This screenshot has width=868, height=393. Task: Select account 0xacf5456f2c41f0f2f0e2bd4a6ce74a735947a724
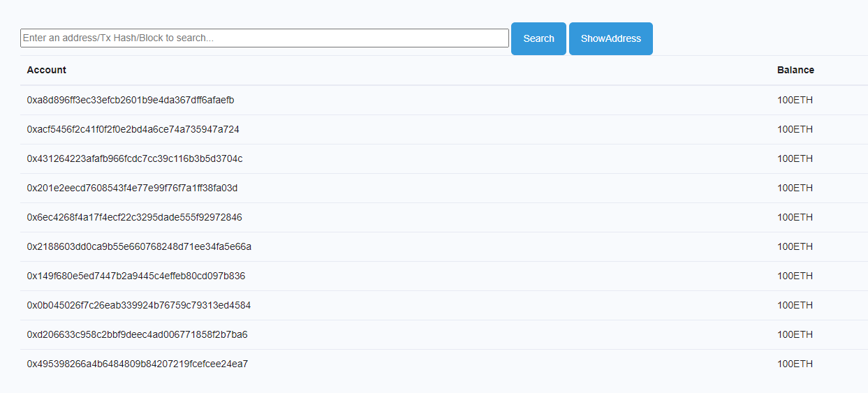click(133, 129)
